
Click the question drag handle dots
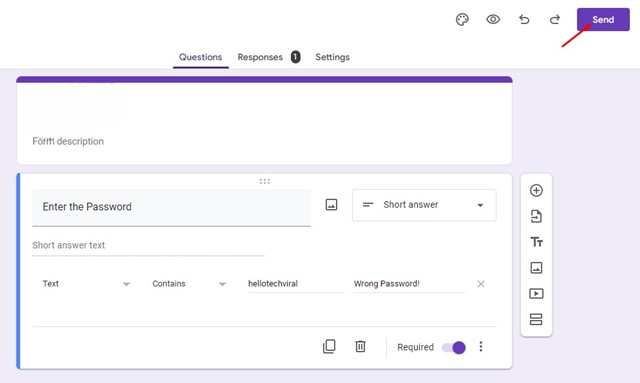(x=264, y=181)
